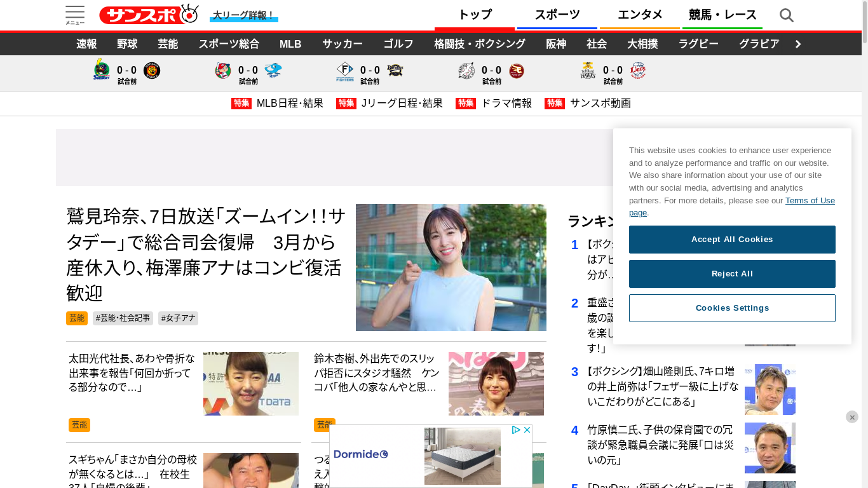Screen dimensions: 868x488
Task: Open the search magnifier icon
Action: tap(787, 15)
